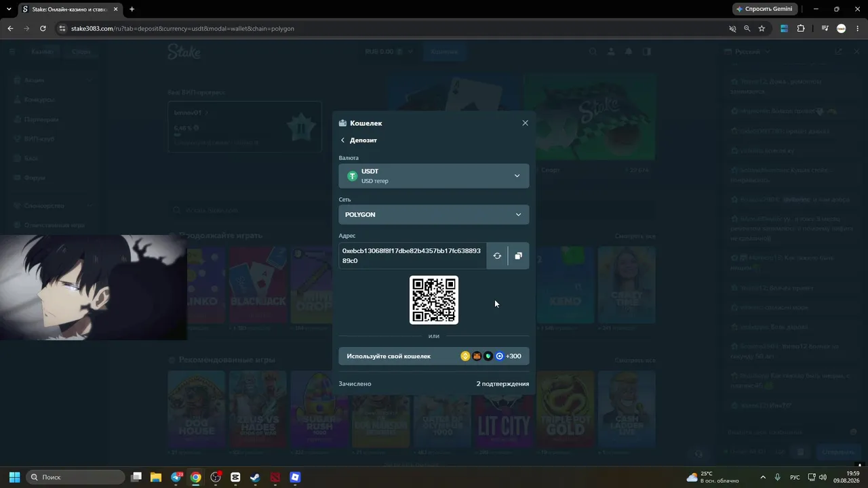
Task: Open Dota 2 from the taskbar
Action: pyautogui.click(x=275, y=477)
